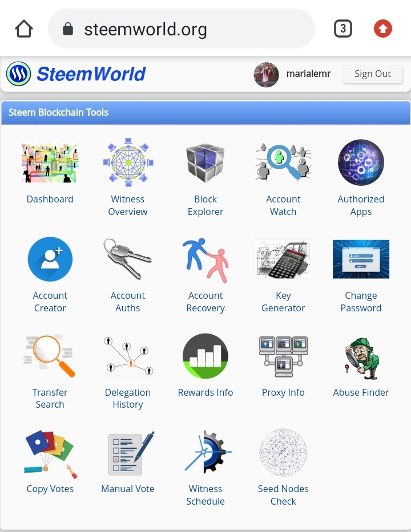Open the Seed Nodes Check sphere icon
Screen dimensions: 411x532
(283, 452)
